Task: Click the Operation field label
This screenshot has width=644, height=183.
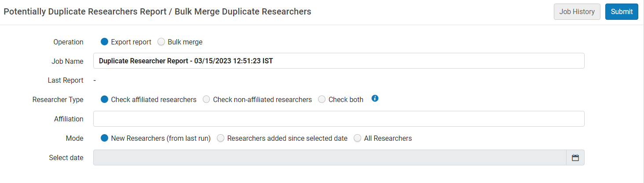Action: point(68,42)
